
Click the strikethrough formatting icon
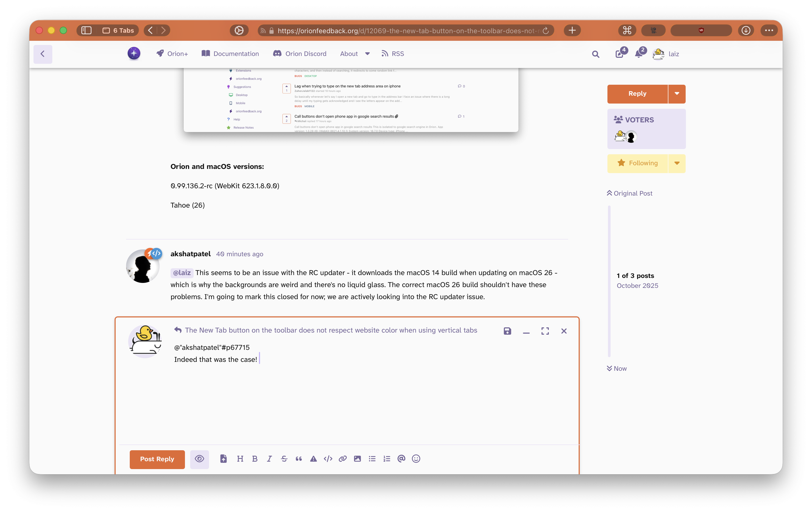point(284,459)
